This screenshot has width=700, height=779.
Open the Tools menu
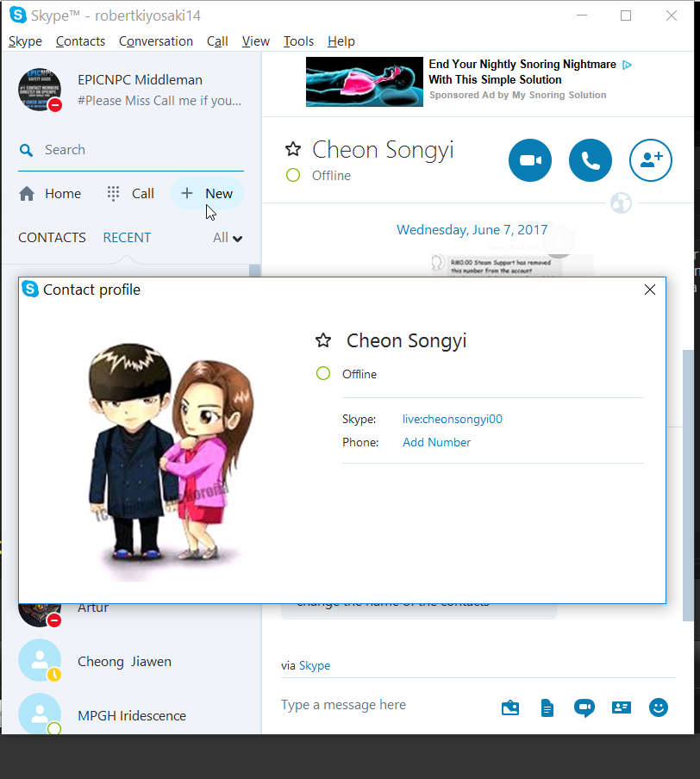pos(298,41)
